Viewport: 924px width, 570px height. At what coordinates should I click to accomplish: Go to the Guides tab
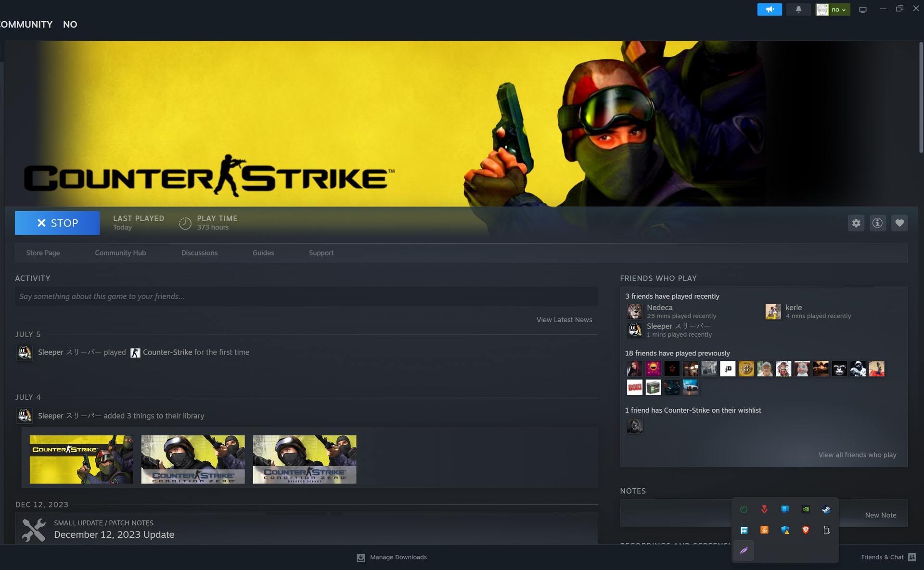pyautogui.click(x=263, y=253)
